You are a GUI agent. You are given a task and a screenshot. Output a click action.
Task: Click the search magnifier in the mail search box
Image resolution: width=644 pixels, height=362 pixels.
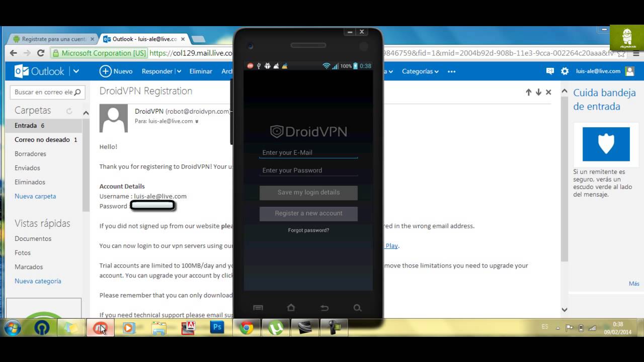pos(77,92)
